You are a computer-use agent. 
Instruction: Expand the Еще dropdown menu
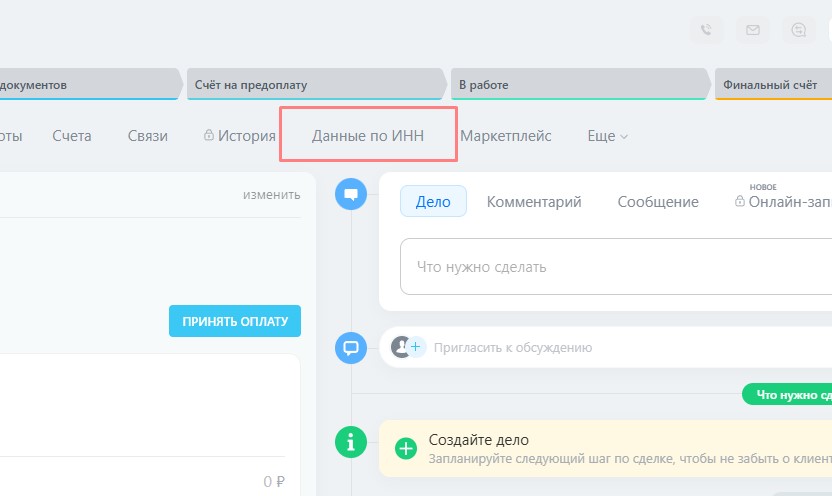tap(607, 136)
